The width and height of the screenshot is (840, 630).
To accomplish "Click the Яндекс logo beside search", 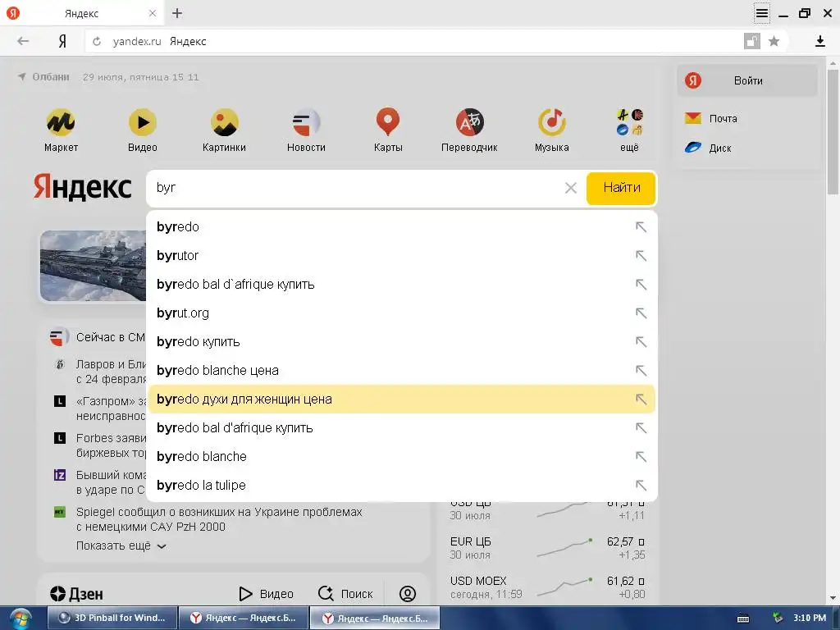I will click(82, 187).
